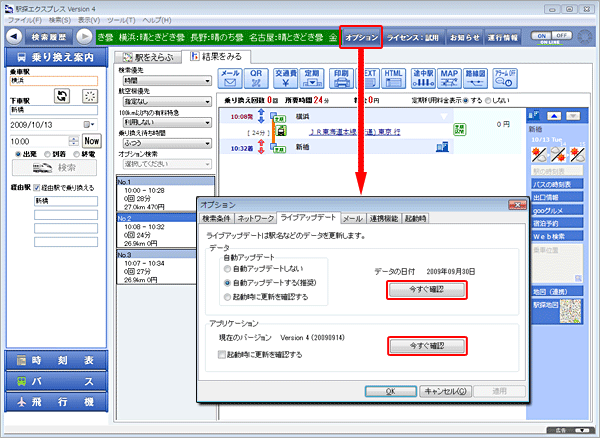Select the 出発 radio button
This screenshot has height=438, width=600.
18,154
